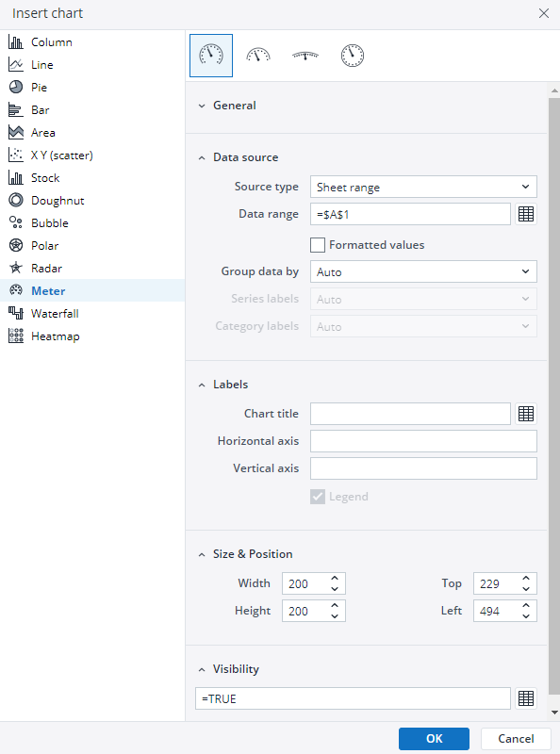This screenshot has width=560, height=754.
Task: Select the second meter chart subtype icon
Action: (x=258, y=56)
